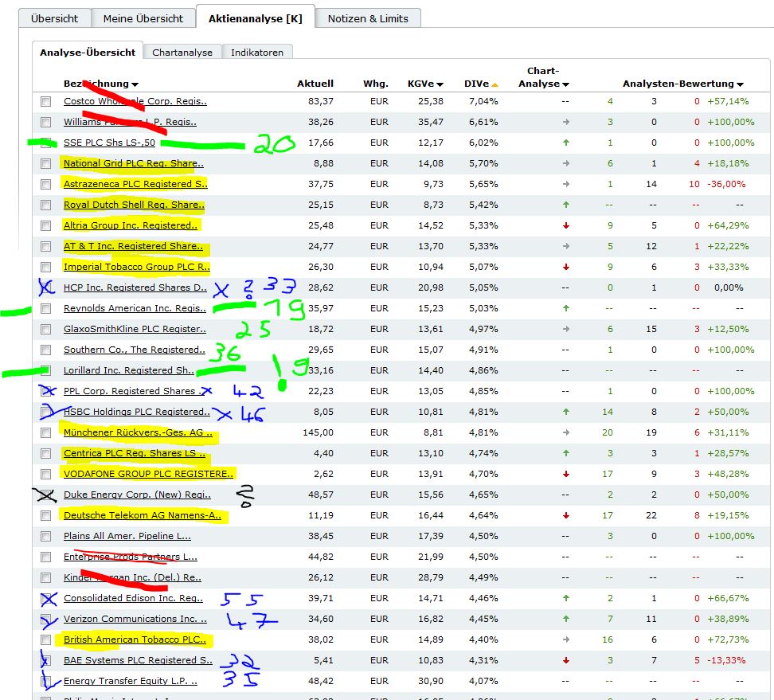774x700 pixels.
Task: Click Reynolds American up-trend arrow
Action: (565, 308)
